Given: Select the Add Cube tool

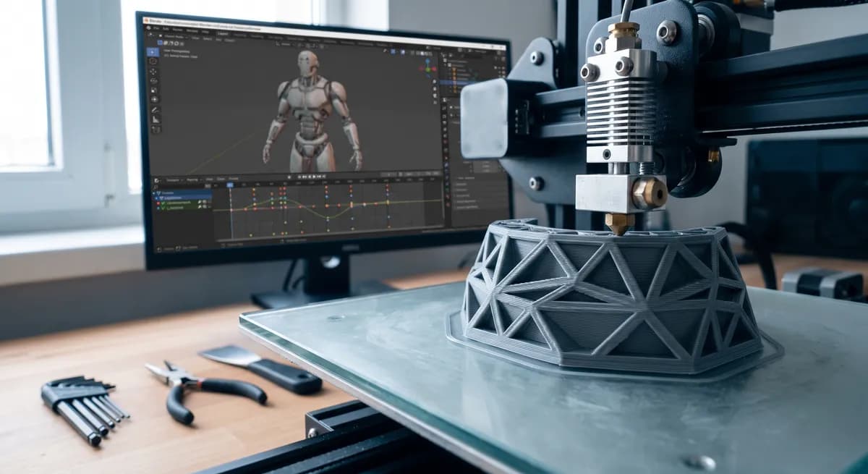Looking at the screenshot, I should pos(156,129).
